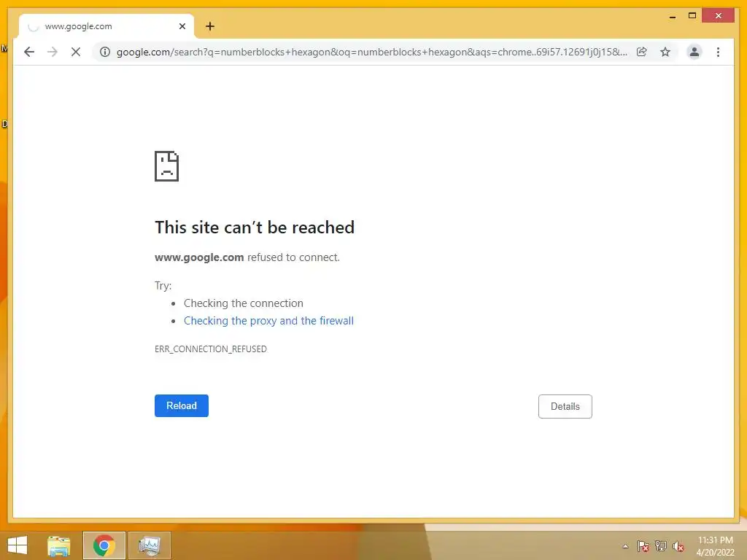Close the Chrome window
The image size is (747, 560).
(x=719, y=16)
